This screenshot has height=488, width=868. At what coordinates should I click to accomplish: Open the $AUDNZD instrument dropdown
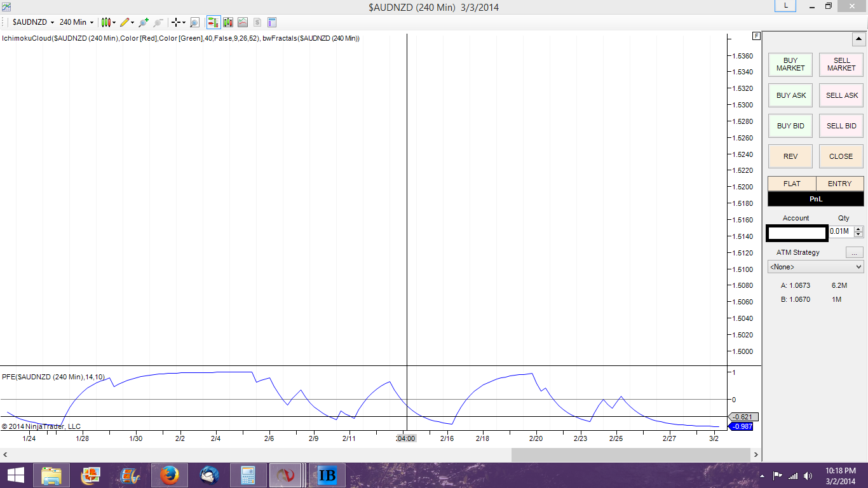point(33,22)
